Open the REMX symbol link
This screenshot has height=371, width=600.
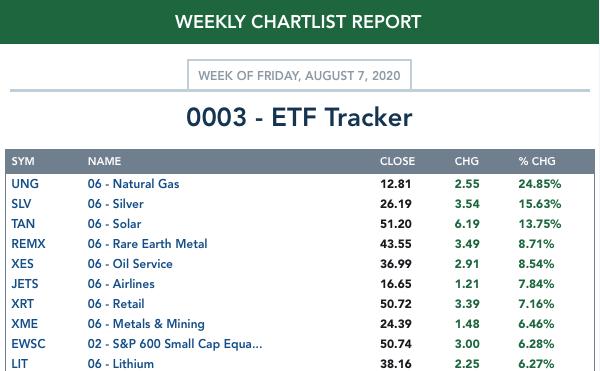[x=28, y=244]
